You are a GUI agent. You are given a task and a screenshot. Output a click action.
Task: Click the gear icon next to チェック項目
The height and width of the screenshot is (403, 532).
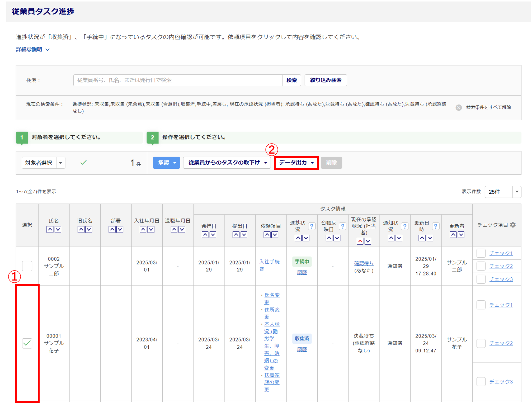(x=513, y=225)
